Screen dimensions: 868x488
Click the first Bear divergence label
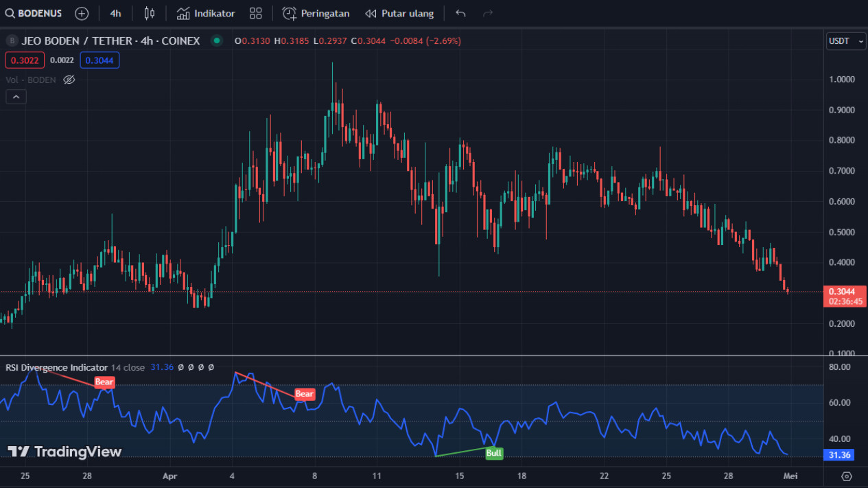[x=104, y=382]
